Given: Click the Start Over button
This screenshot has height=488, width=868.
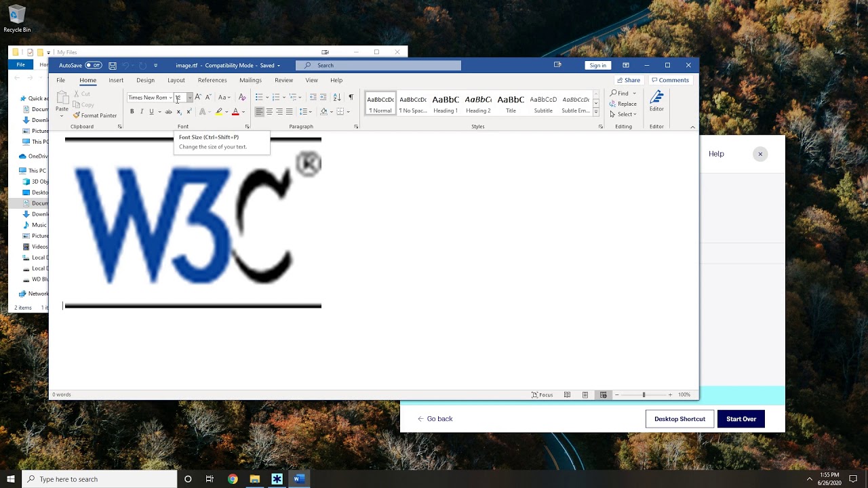Looking at the screenshot, I should pos(741,419).
